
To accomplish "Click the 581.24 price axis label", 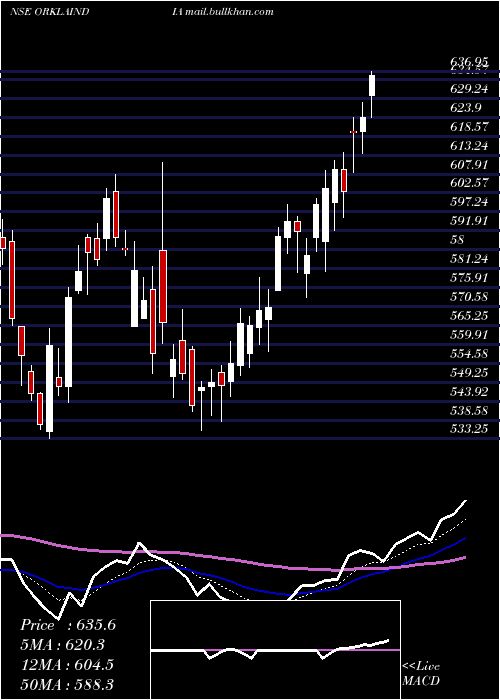I will [469, 259].
